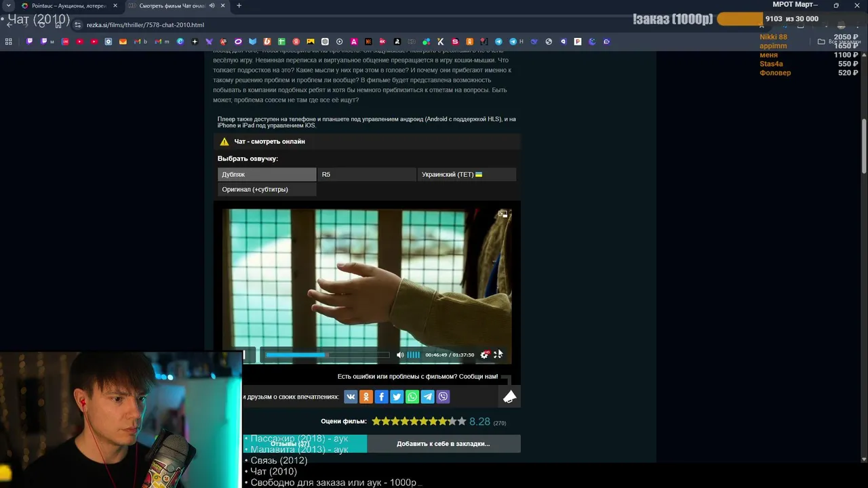Click the megaphone report-problem icon

[x=509, y=396]
